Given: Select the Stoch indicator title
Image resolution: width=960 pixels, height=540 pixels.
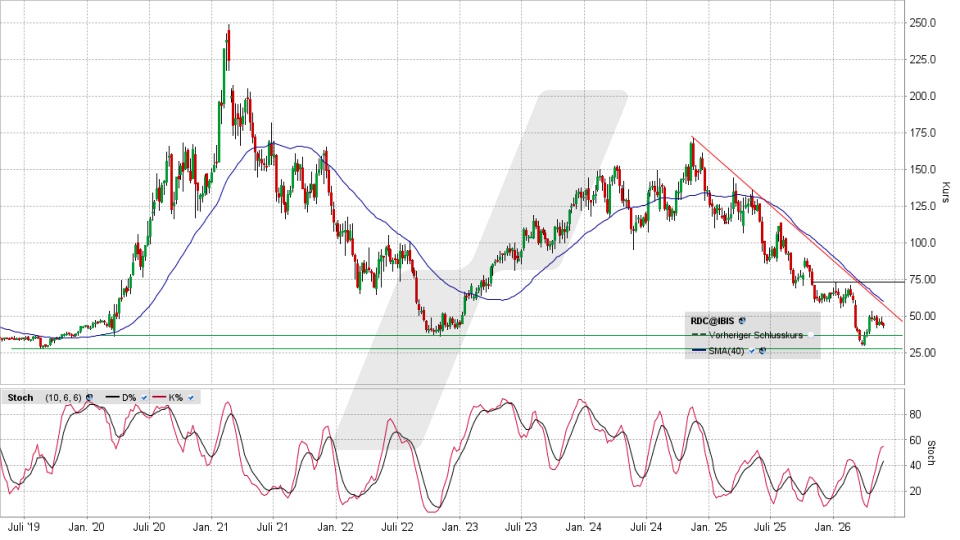Looking at the screenshot, I should 20,398.
